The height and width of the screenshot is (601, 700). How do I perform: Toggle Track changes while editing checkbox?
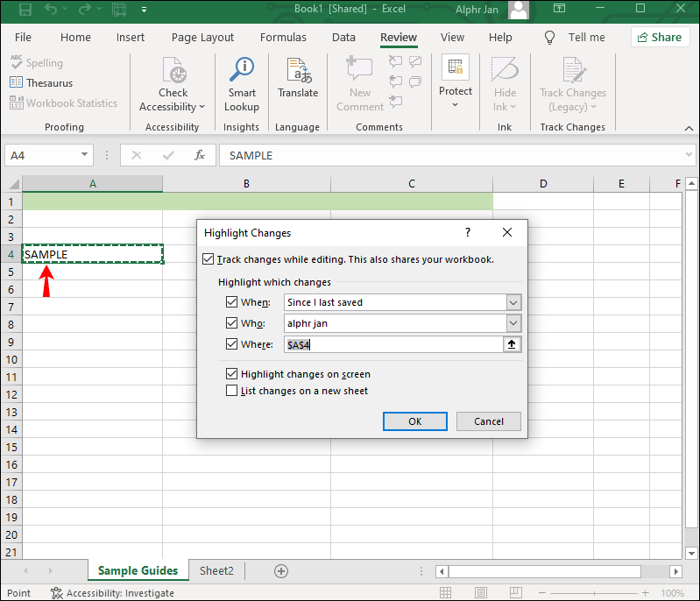click(x=208, y=259)
